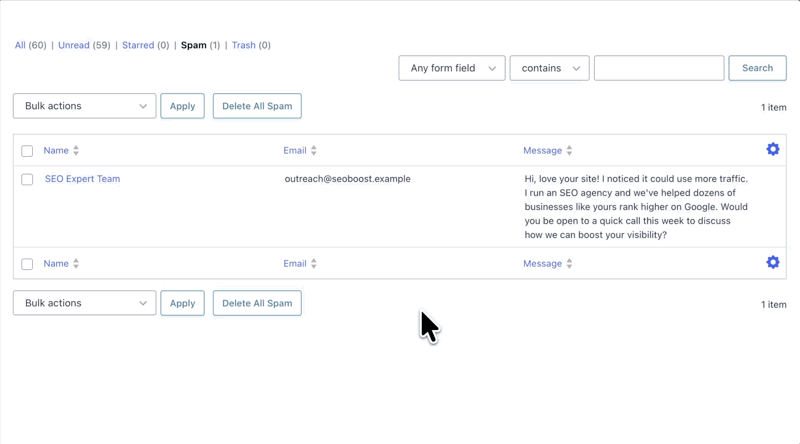
Task: Click the top '1 item' count
Action: (773, 108)
